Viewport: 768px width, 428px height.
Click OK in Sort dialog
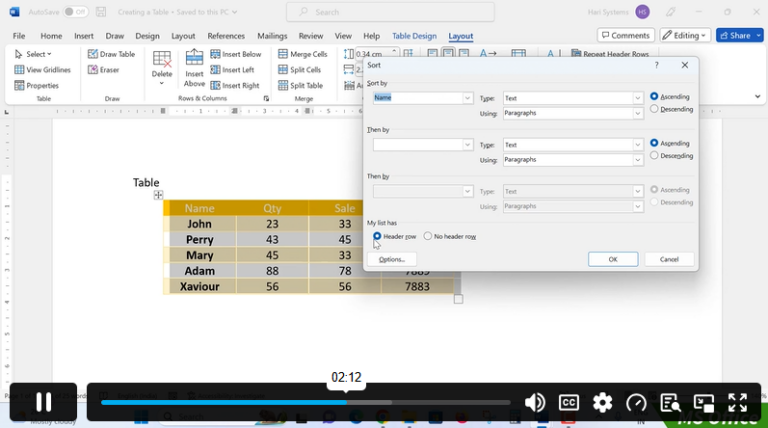click(x=613, y=259)
